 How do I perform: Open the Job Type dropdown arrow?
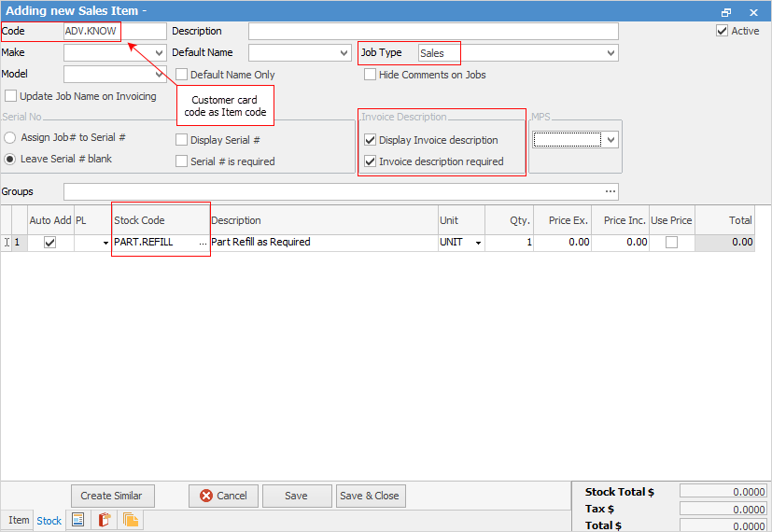[x=611, y=52]
